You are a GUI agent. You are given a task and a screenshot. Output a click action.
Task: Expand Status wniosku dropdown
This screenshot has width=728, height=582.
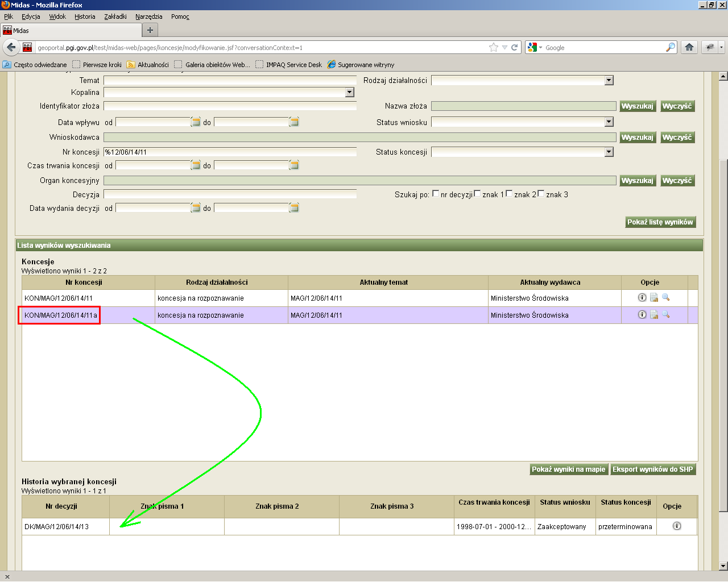coord(609,122)
